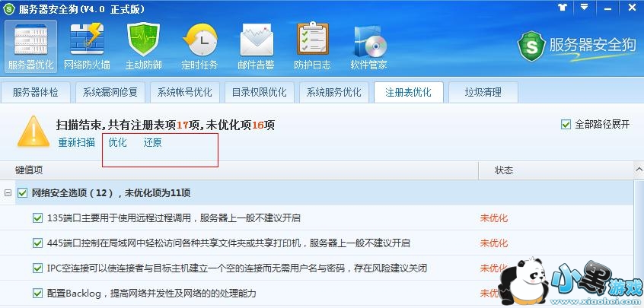Screen dimensions: 644x308
Task: Open the 防护日志 clipboard icon
Action: click(313, 46)
